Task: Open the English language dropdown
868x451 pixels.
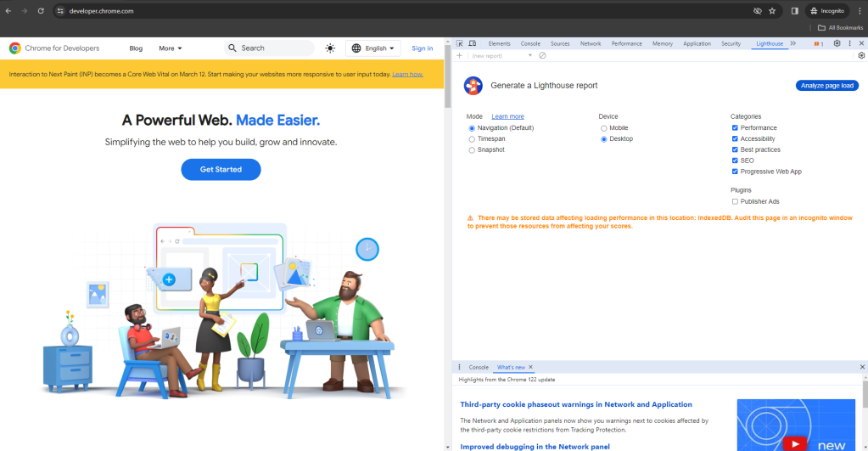Action: [x=373, y=48]
